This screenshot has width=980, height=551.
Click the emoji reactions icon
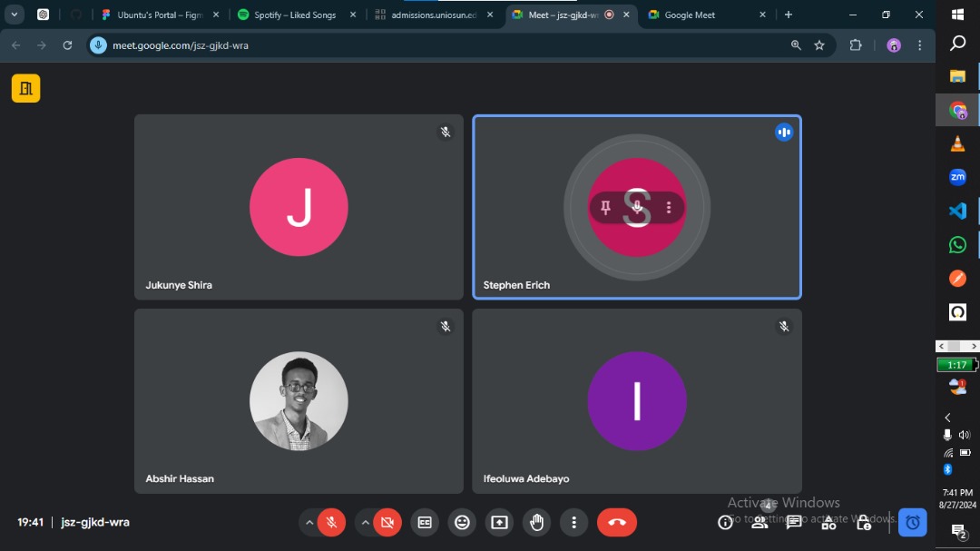point(461,522)
